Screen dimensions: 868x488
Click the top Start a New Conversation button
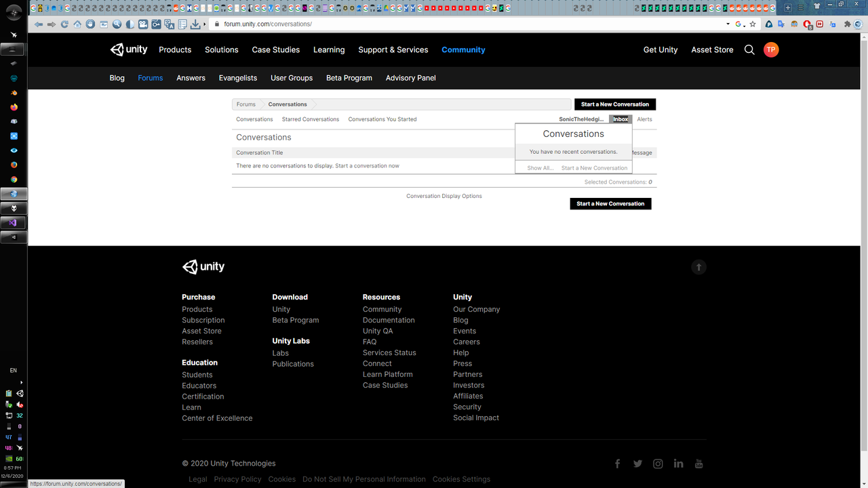click(x=615, y=104)
